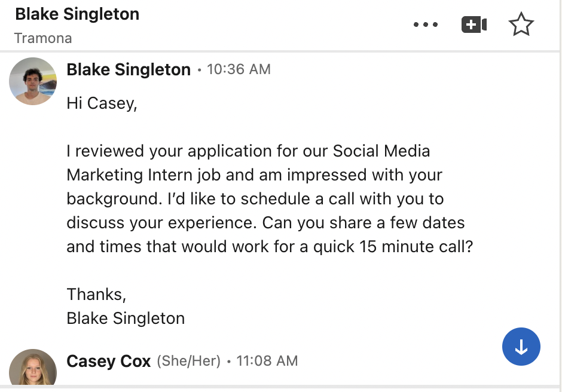562x392 pixels.
Task: Click the 10:36 AM message timestamp
Action: (239, 69)
